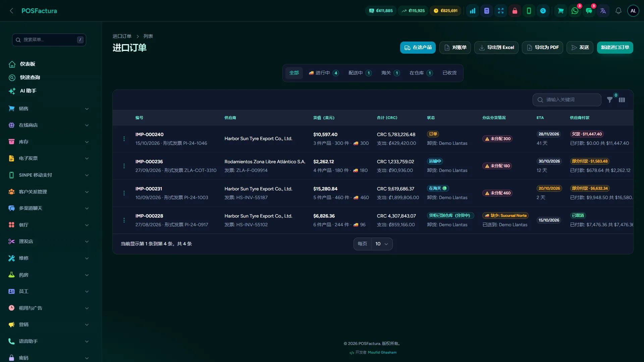Open the per-page 10 dropdown

point(382,244)
